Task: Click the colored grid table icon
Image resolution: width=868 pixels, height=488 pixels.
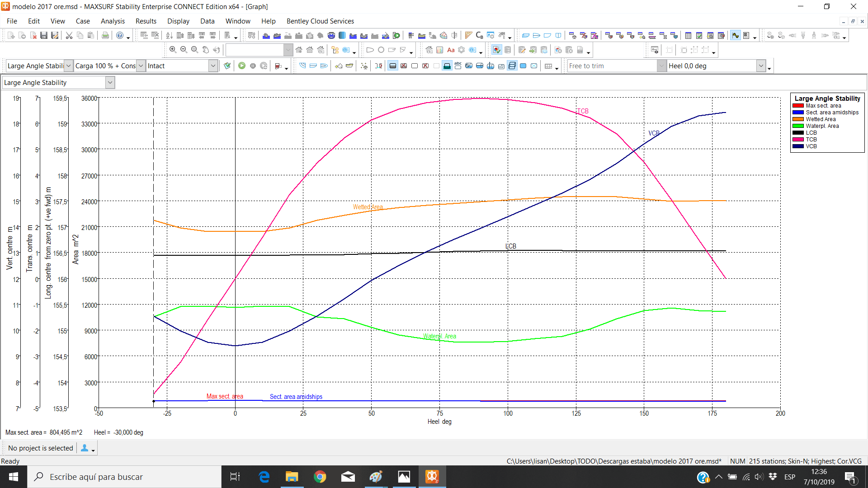Action: point(440,50)
